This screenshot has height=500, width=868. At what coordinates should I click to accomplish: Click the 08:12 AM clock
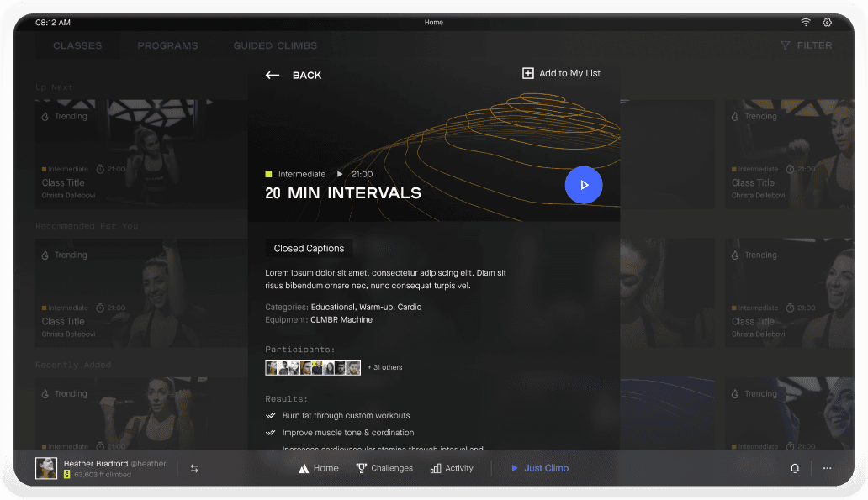pyautogui.click(x=53, y=23)
